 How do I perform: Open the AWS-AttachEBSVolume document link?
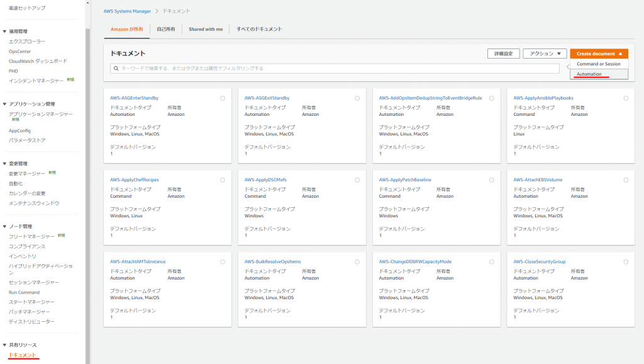click(538, 180)
